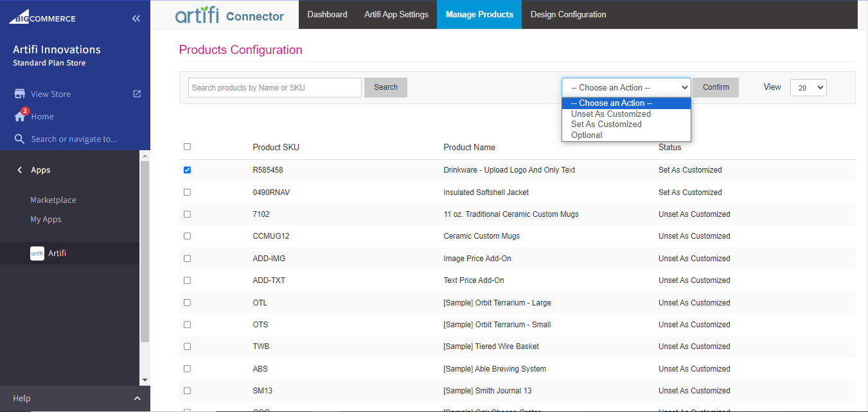Image resolution: width=868 pixels, height=412 pixels.
Task: Open Marketplace in Apps menu
Action: click(x=53, y=200)
